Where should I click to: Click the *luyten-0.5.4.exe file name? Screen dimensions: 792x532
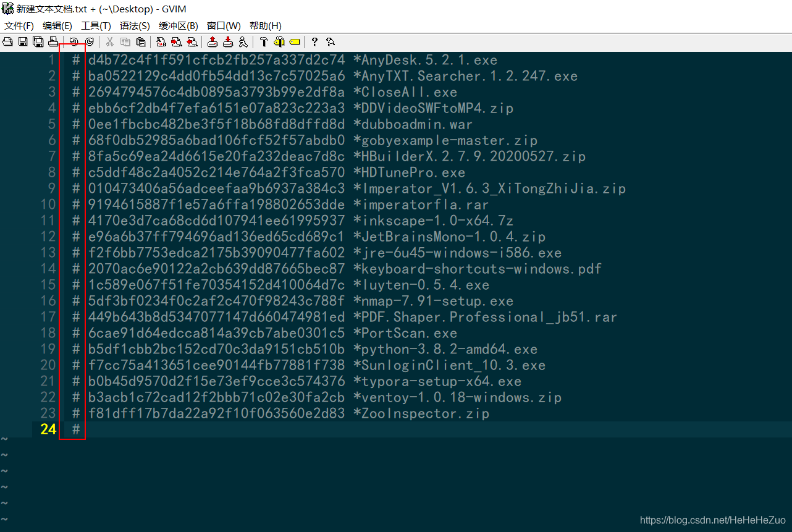[421, 285]
